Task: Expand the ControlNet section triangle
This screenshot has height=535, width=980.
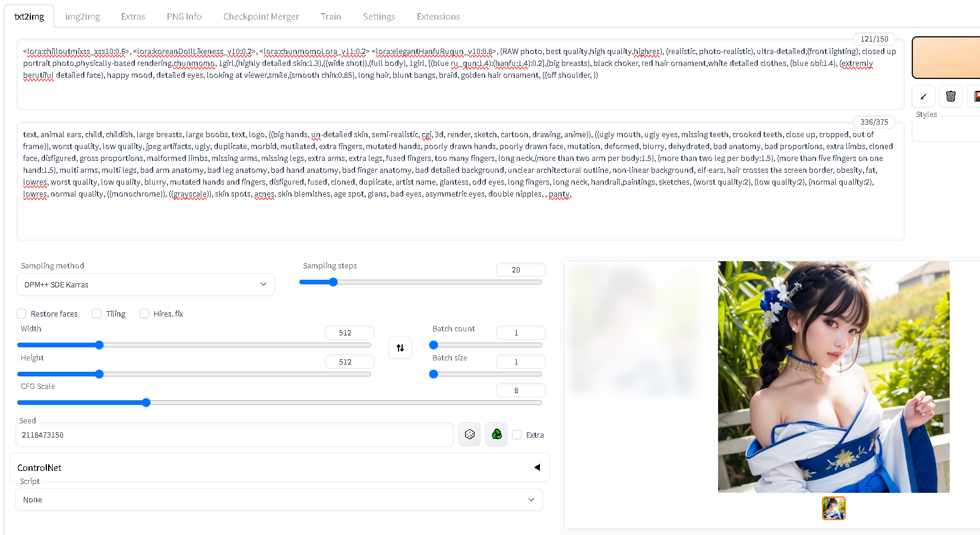Action: tap(537, 467)
